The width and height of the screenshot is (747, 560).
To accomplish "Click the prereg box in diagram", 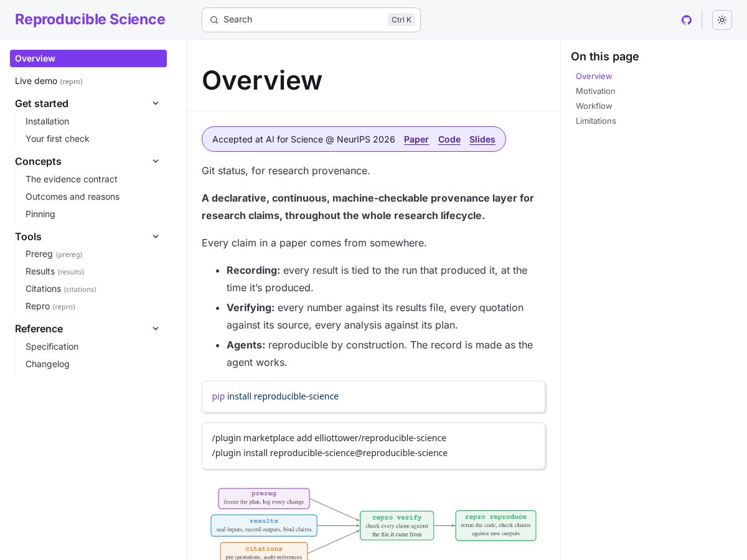I will (x=264, y=498).
